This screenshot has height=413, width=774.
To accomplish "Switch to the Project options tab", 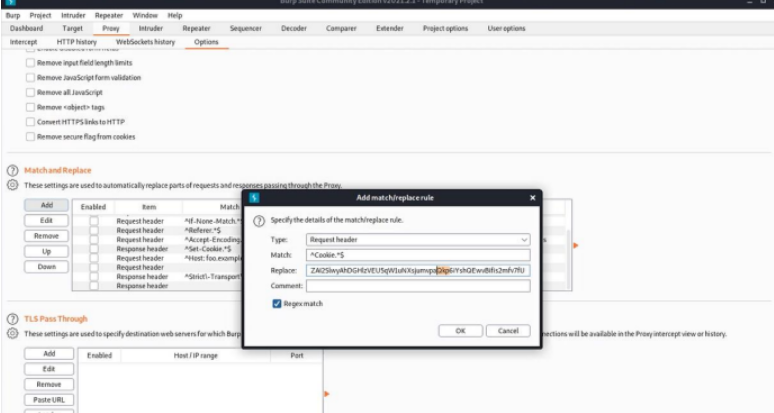I will click(x=445, y=29).
